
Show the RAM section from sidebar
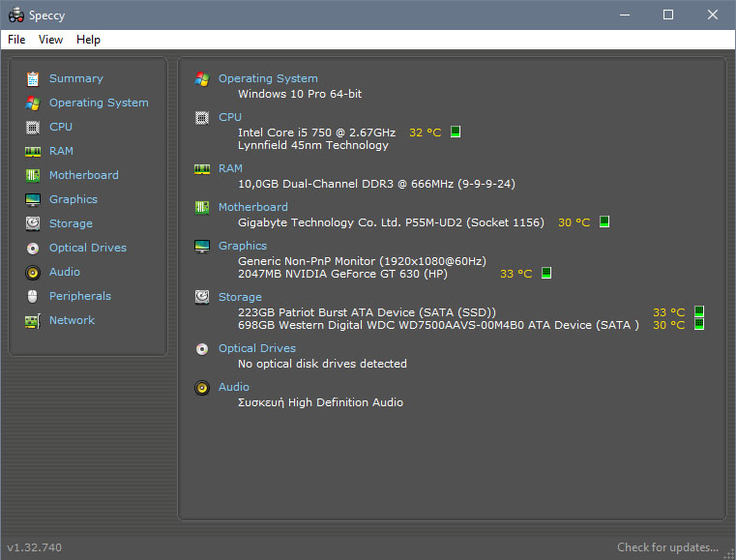point(61,151)
